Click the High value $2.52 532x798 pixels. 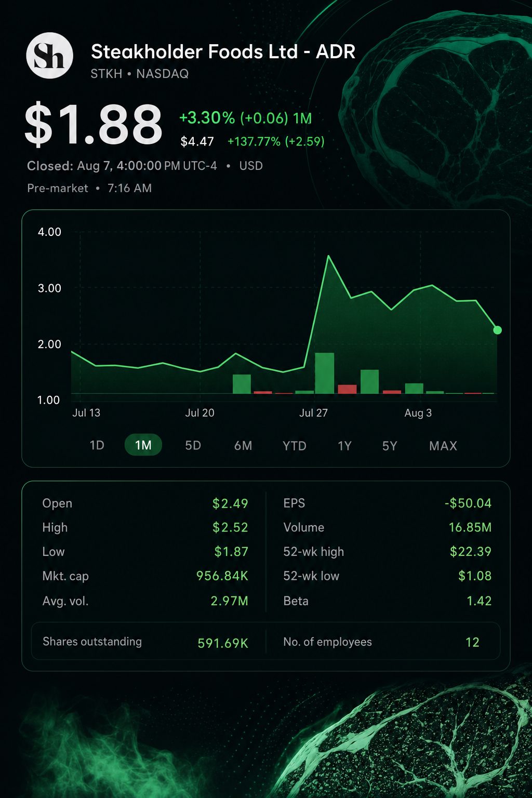[230, 527]
